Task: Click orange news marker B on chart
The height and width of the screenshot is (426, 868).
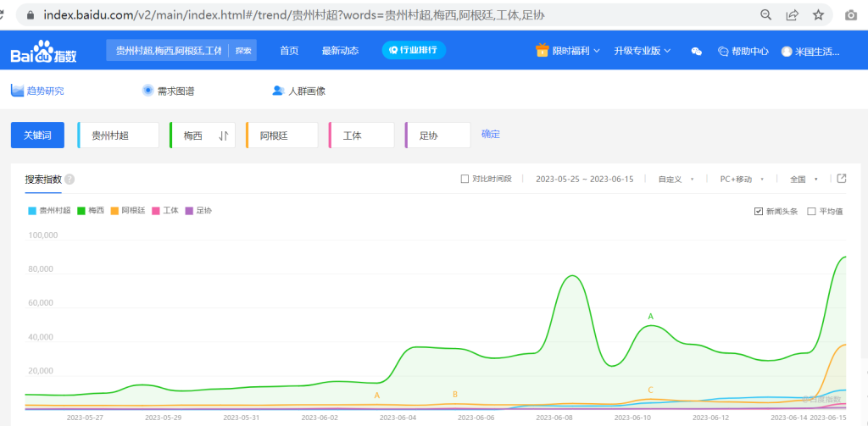Action: click(x=455, y=395)
